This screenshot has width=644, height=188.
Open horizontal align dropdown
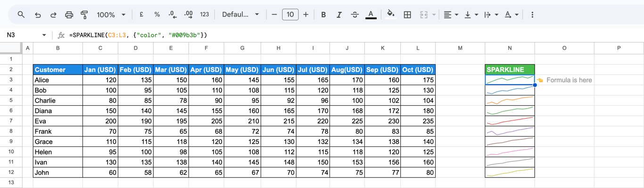[x=451, y=15]
